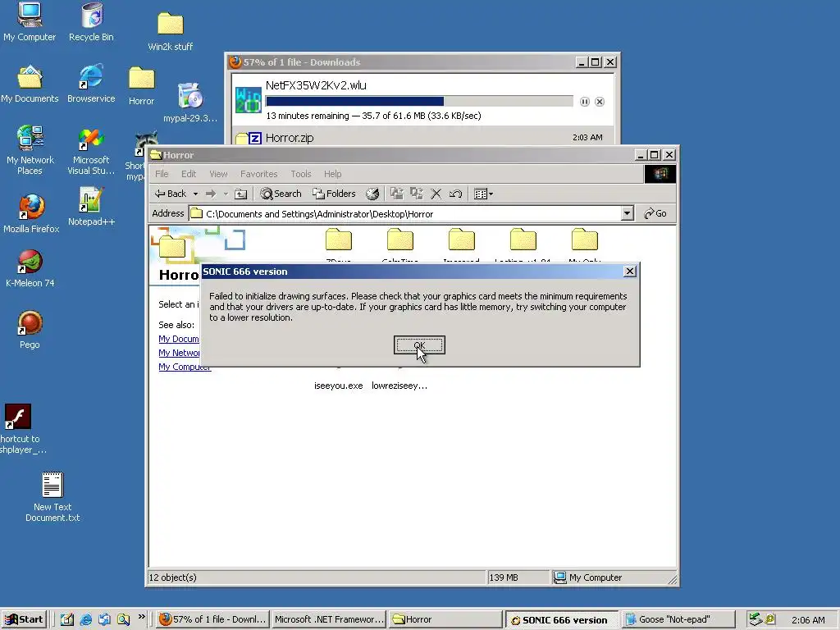Image resolution: width=840 pixels, height=630 pixels.
Task: Open My Network Places desktop icon
Action: [x=30, y=151]
